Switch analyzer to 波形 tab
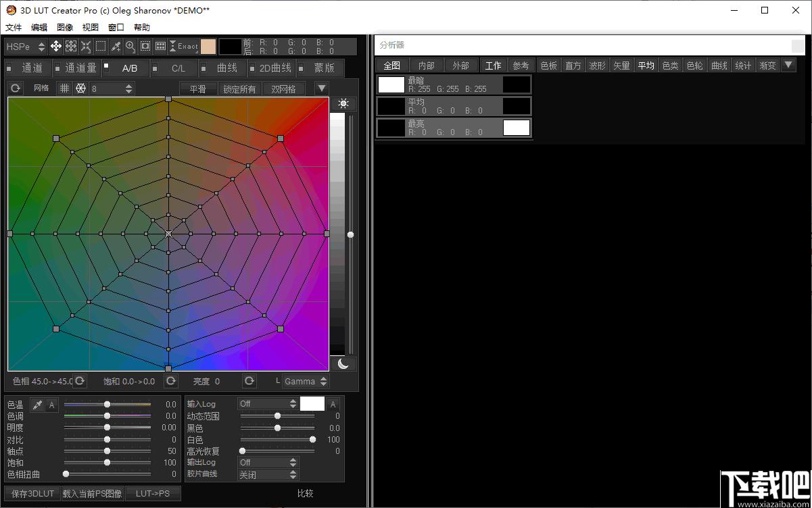Screen dimensions: 812x508 tap(598, 66)
